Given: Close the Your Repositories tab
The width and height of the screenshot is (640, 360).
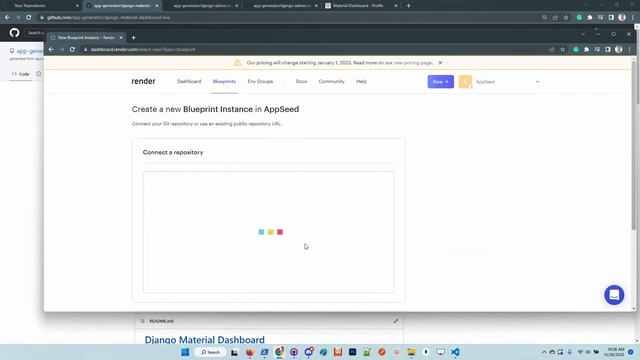Looking at the screenshot, I should point(77,6).
